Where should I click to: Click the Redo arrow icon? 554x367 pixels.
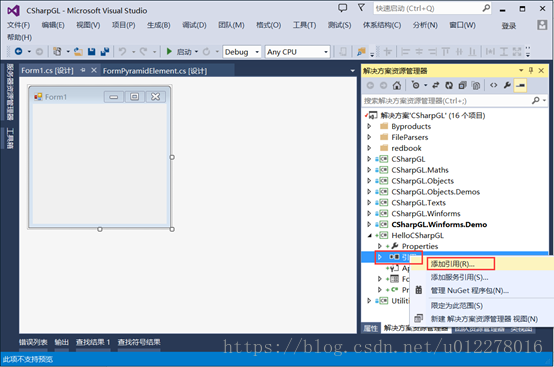click(x=143, y=52)
